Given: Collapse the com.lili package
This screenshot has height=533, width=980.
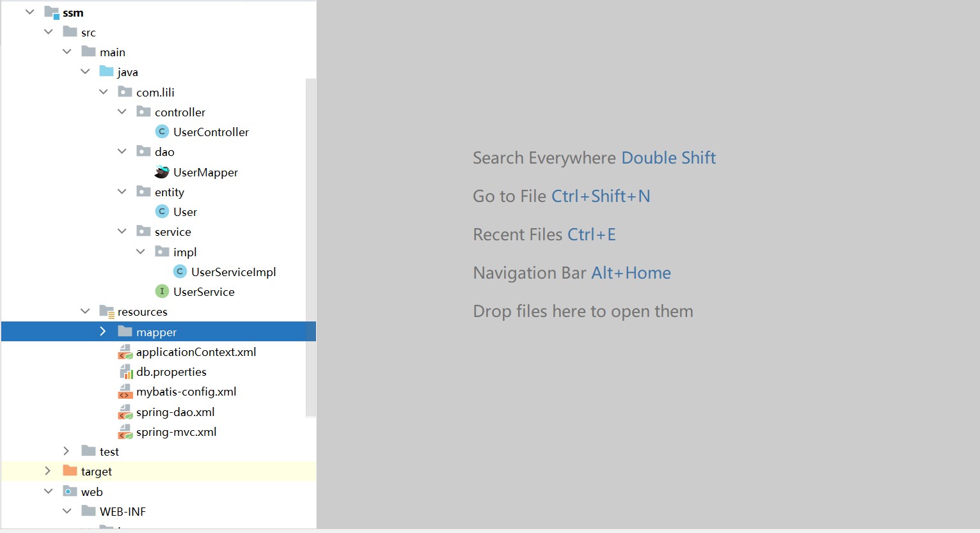Looking at the screenshot, I should (103, 92).
